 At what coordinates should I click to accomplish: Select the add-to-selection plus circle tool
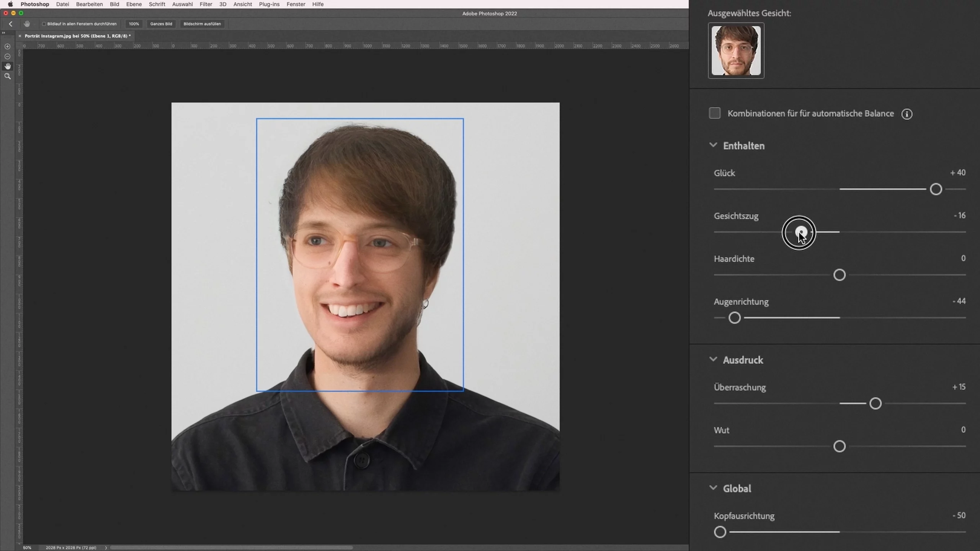coord(7,46)
